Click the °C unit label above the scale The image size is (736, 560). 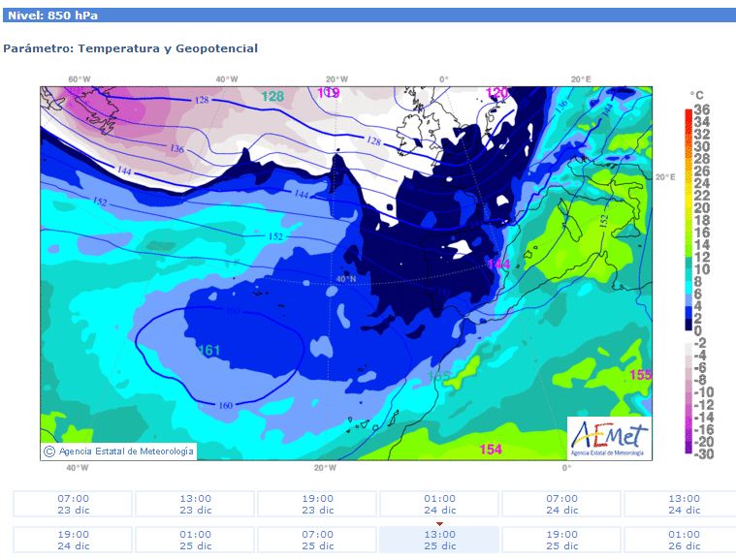(x=696, y=95)
